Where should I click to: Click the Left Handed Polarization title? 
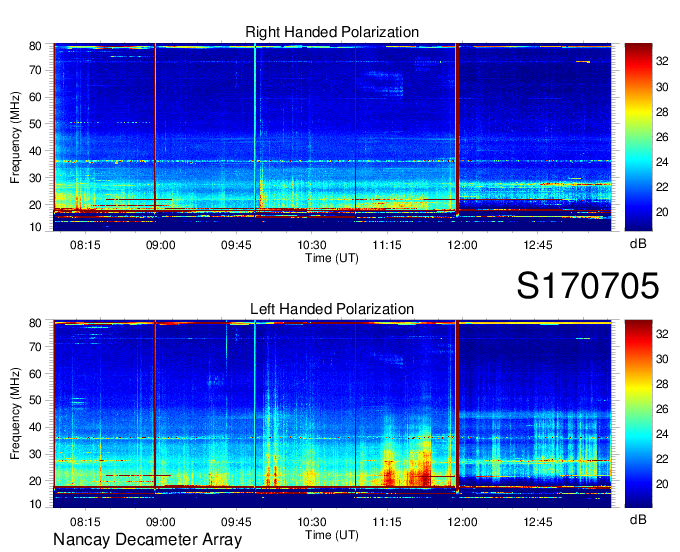pos(332,309)
